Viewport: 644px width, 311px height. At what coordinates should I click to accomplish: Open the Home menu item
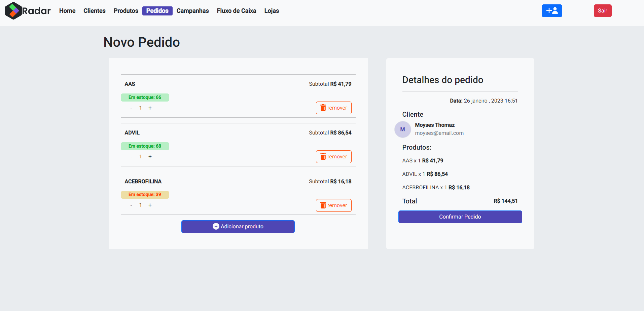pos(67,11)
